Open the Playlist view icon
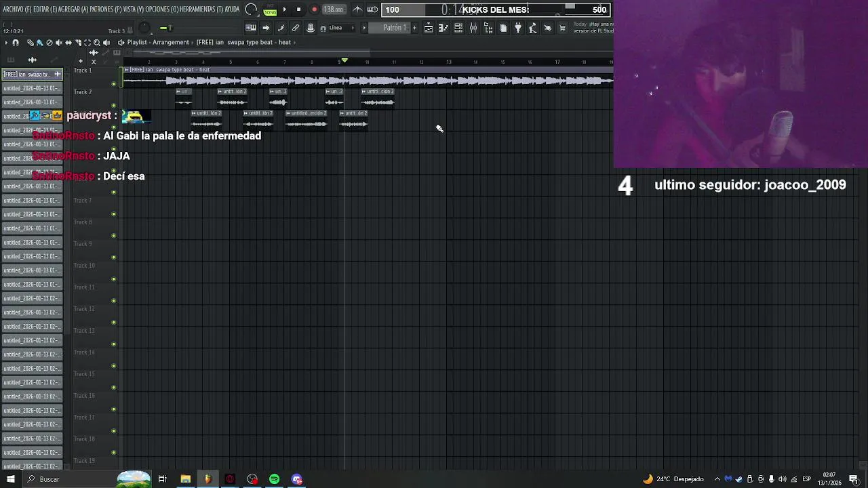Screen dimensions: 868x488 click(x=429, y=28)
